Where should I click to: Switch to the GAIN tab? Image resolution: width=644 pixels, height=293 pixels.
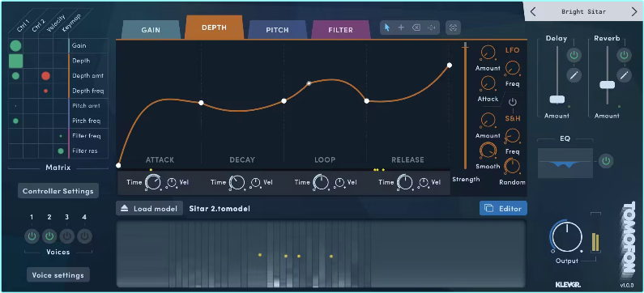(x=151, y=30)
